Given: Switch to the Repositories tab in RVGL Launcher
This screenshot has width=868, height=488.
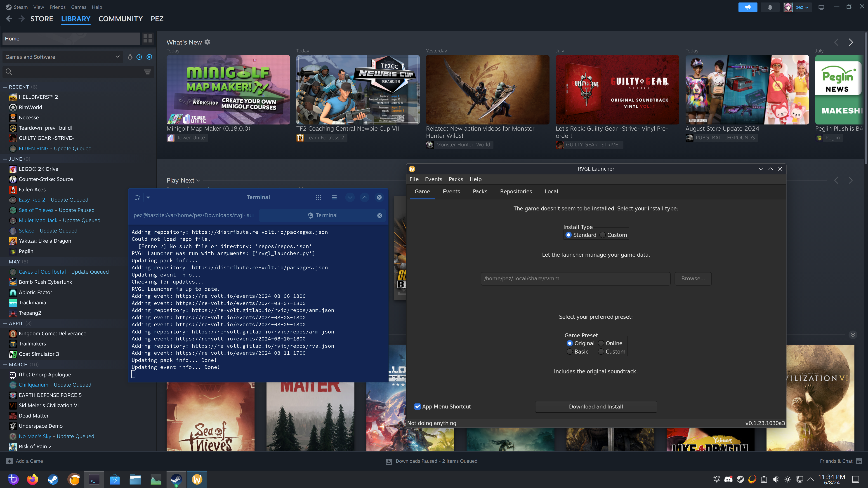Looking at the screenshot, I should click(516, 191).
